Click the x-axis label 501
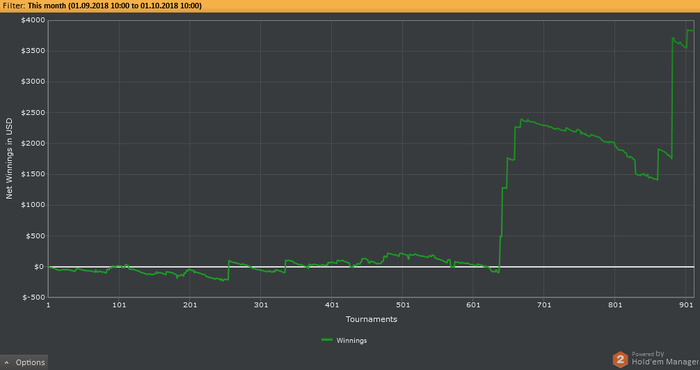This screenshot has height=370, width=700. tap(402, 305)
